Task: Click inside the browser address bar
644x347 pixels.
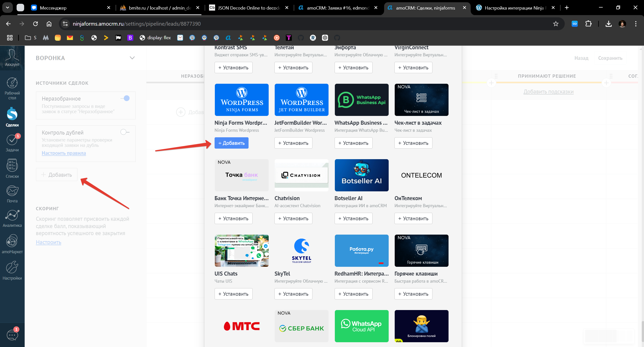Action: pyautogui.click(x=176, y=24)
